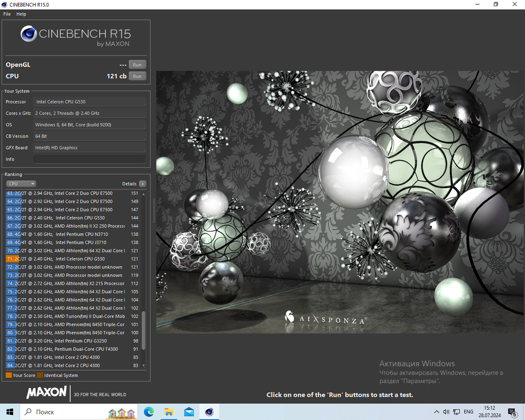Click the Cinebench title bar icon
The width and height of the screenshot is (525, 420).
(x=5, y=4)
